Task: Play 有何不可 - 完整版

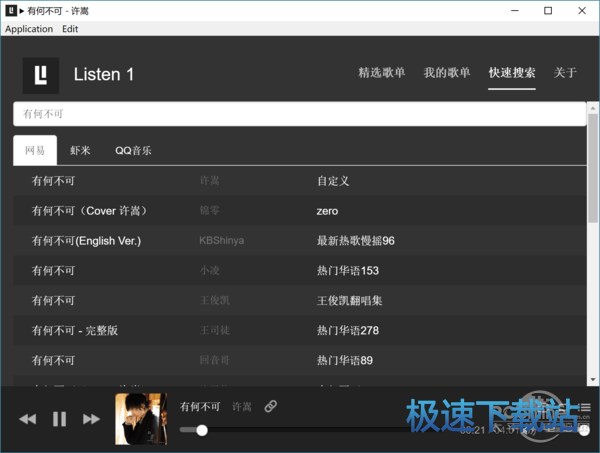Action: point(75,330)
